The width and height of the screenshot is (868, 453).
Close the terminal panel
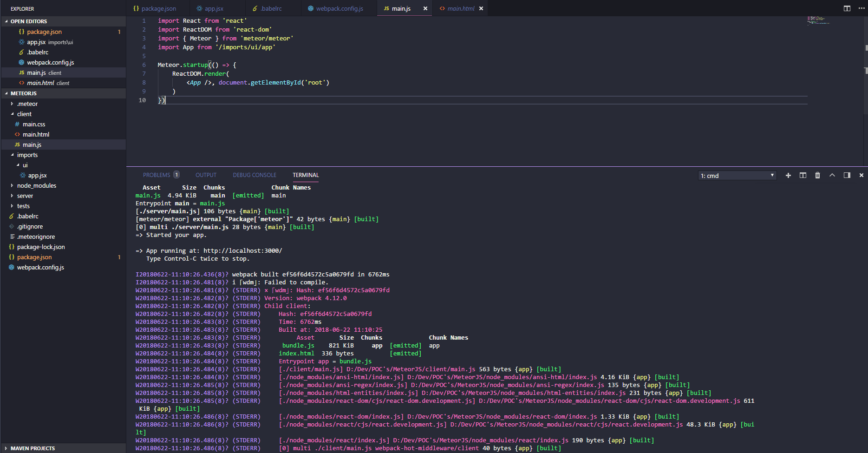(861, 175)
